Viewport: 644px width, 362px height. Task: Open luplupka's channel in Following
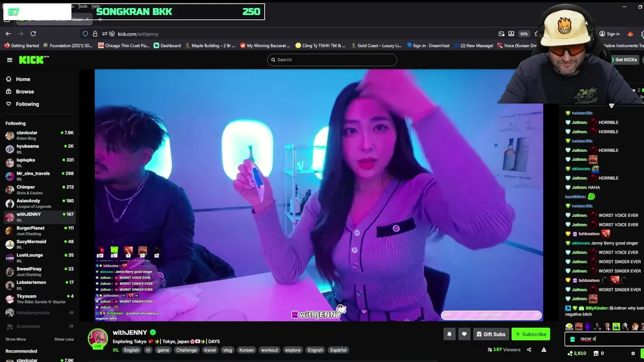(39, 162)
